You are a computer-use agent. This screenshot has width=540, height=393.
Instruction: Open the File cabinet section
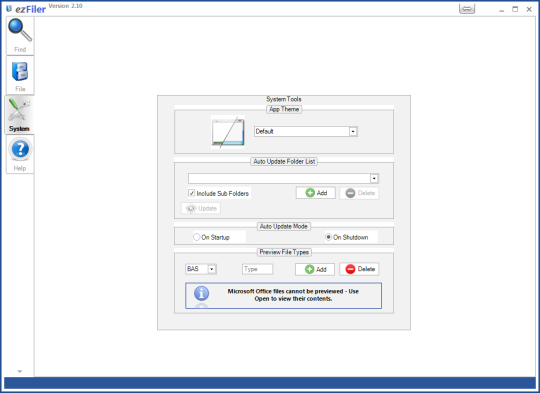tap(20, 75)
